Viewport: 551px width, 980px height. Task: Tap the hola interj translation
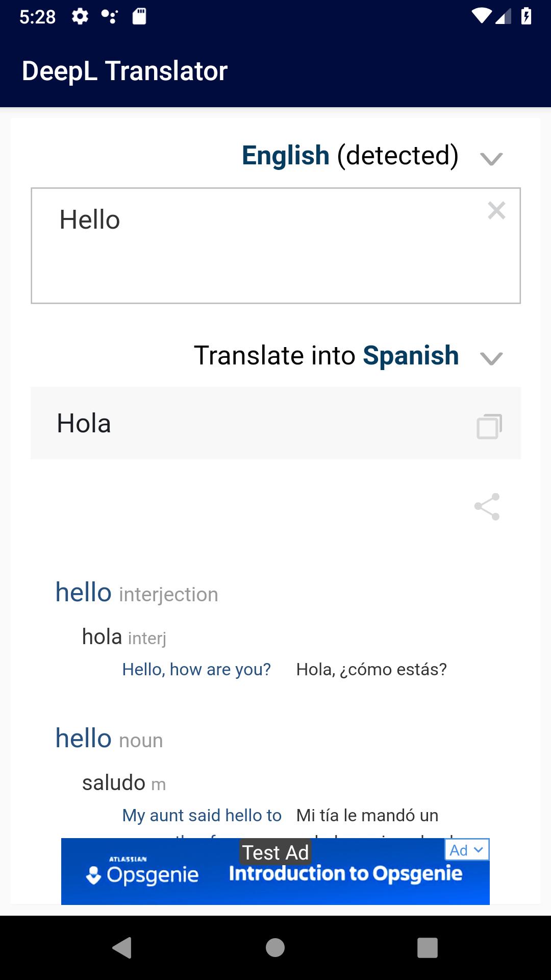click(124, 637)
